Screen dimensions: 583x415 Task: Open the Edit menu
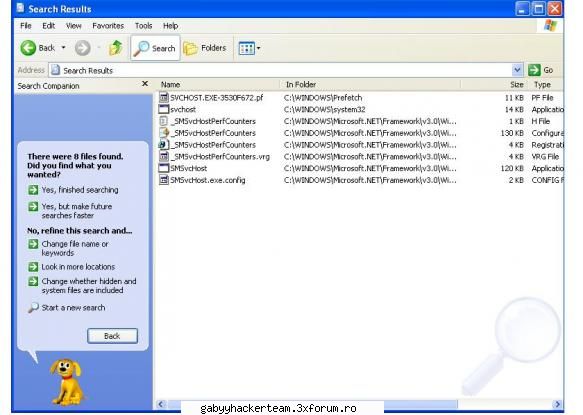tap(49, 26)
